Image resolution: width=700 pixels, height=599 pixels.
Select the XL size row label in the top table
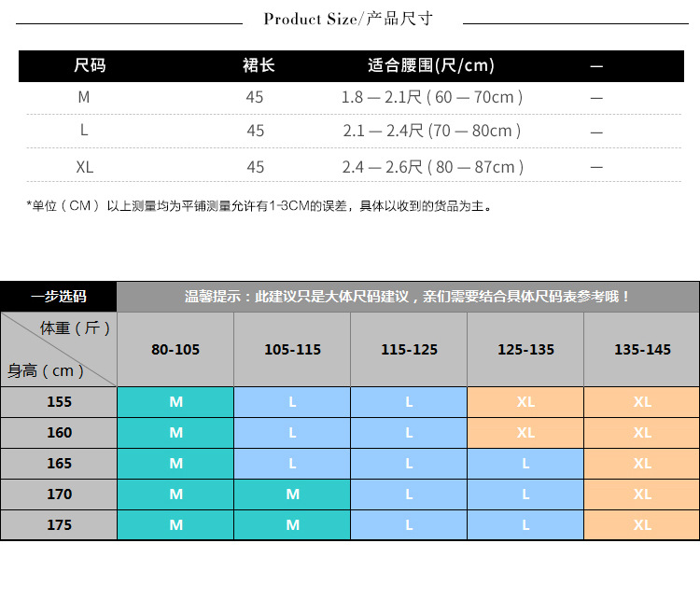84,167
